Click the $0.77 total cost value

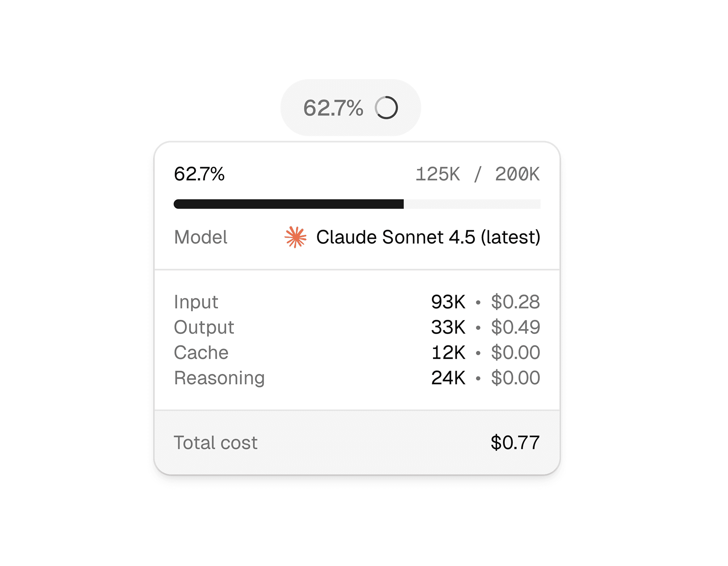coord(514,443)
